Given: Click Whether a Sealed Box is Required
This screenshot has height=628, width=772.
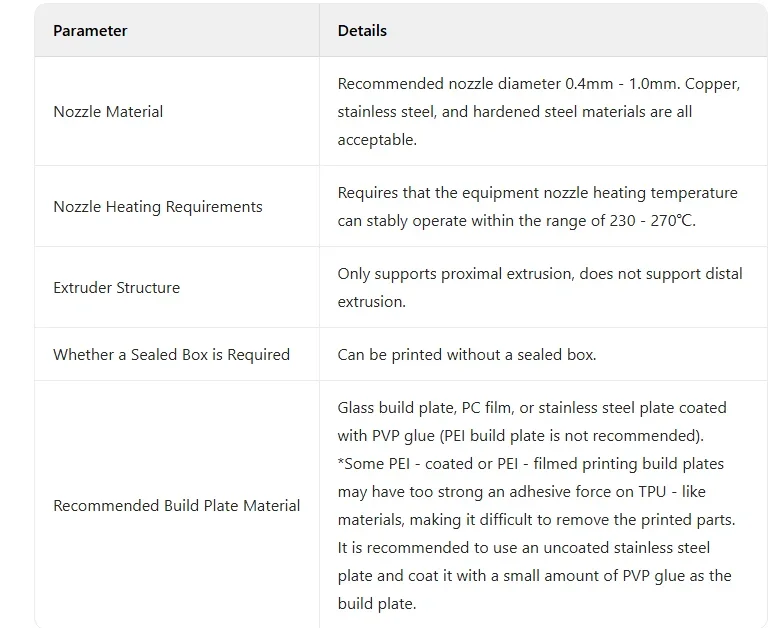Looking at the screenshot, I should [171, 354].
